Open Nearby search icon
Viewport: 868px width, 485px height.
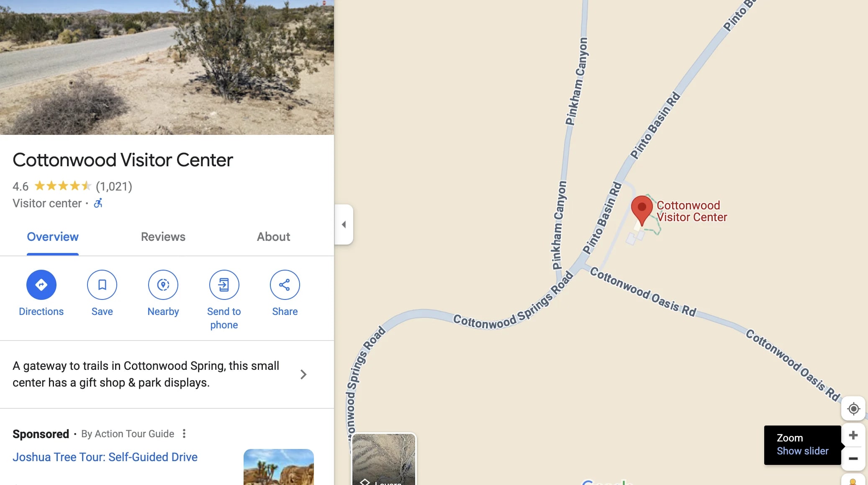tap(163, 285)
